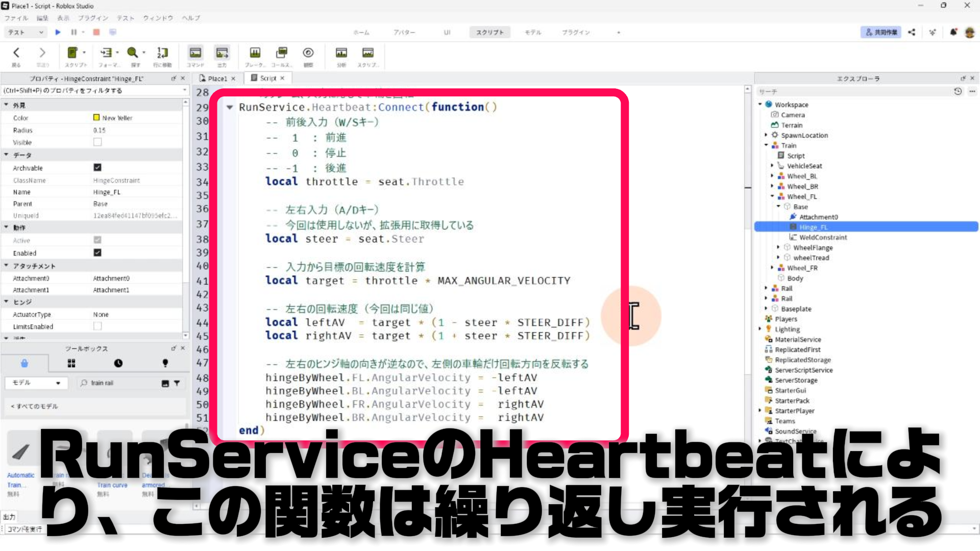The image size is (980, 551).
Task: Toggle the Visible checkbox
Action: tap(97, 142)
